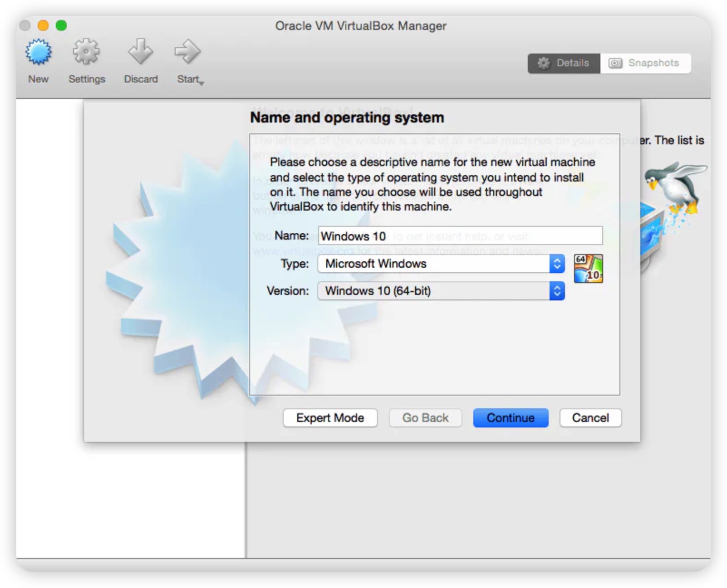Click the camera icon on Snapshots tab
727x588 pixels.
[x=615, y=63]
